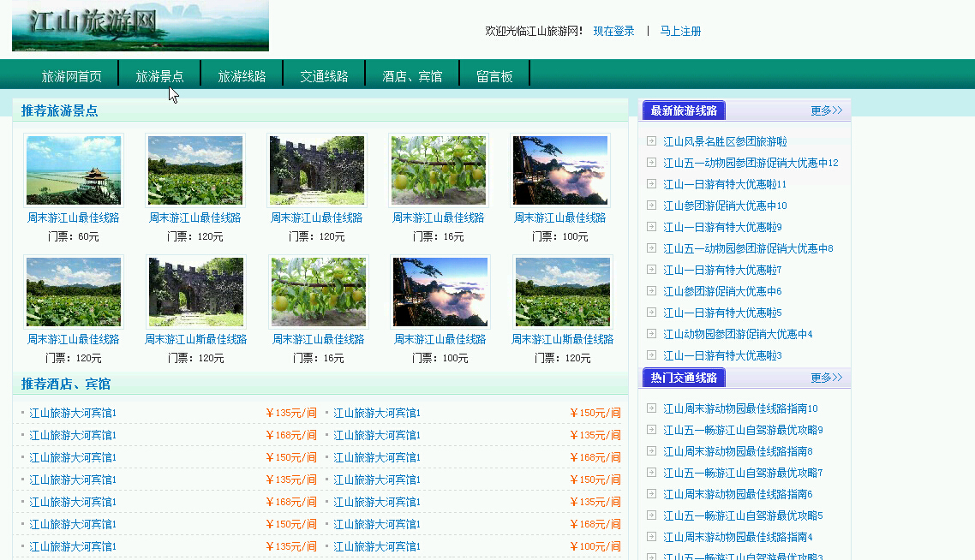Image resolution: width=975 pixels, height=560 pixels.
Task: Open the 周末游江山斯最佳线路 caption under the stone gate photo
Action: click(x=196, y=340)
